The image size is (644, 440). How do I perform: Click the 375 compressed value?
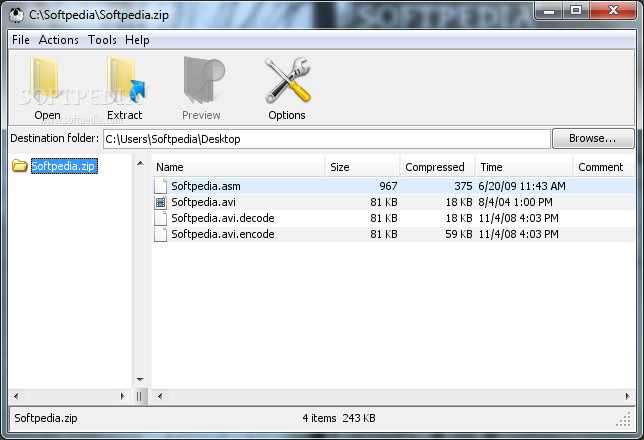(x=463, y=186)
